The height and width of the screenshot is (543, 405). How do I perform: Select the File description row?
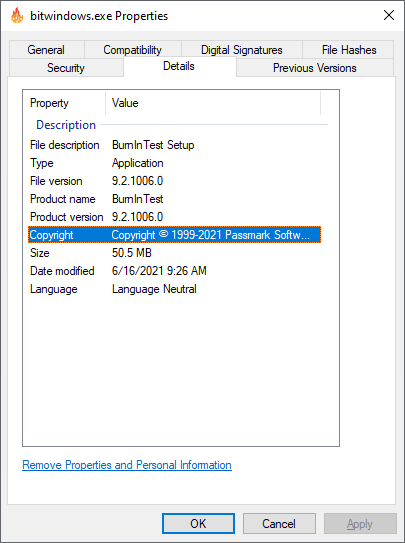174,145
